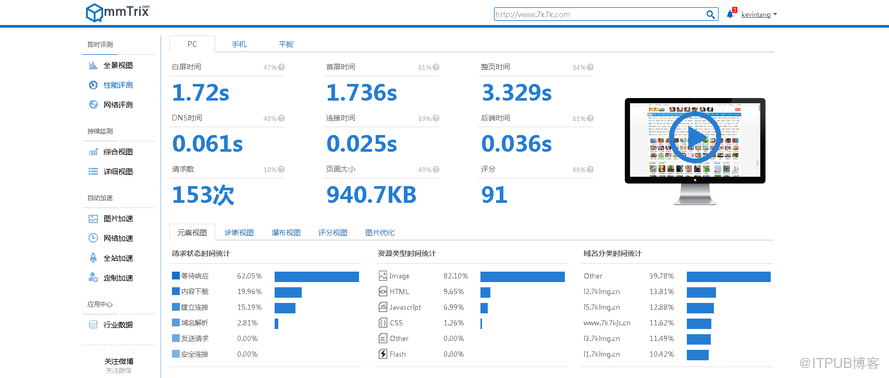This screenshot has height=378, width=889.
Task: Click help icon beside 页面大小 49%
Action: pyautogui.click(x=436, y=169)
